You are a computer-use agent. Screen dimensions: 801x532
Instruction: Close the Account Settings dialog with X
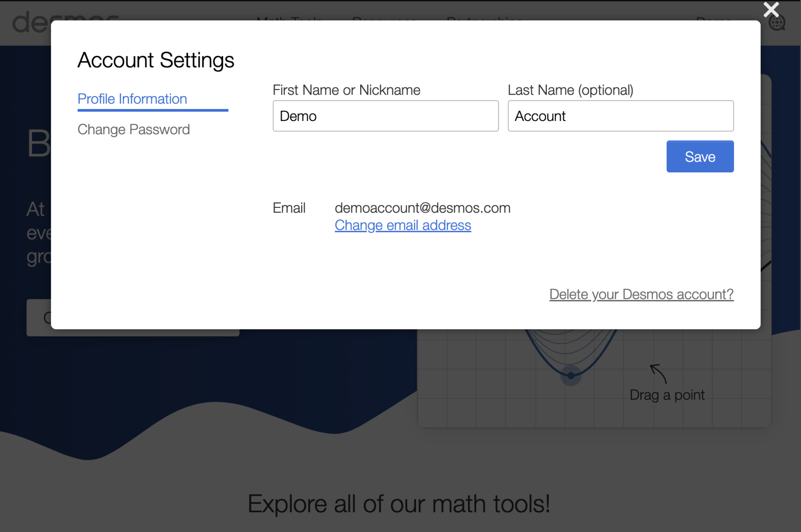point(771,10)
